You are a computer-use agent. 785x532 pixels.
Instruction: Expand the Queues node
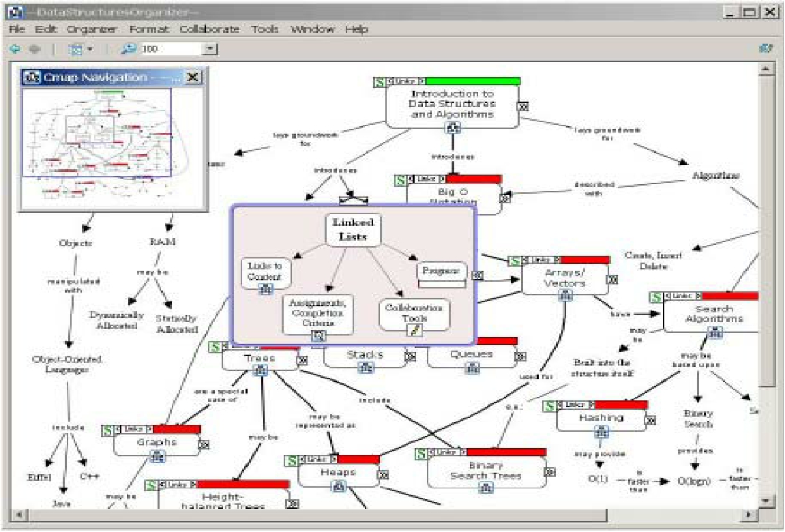pos(520,356)
